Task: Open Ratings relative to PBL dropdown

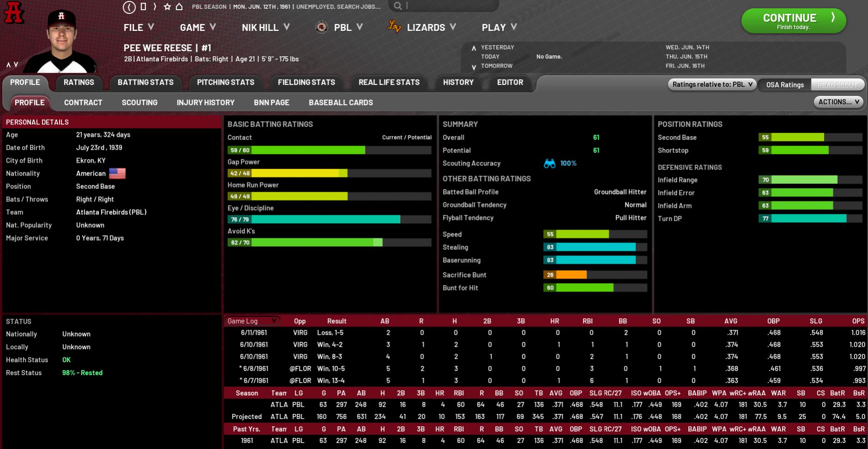Action: (x=712, y=85)
